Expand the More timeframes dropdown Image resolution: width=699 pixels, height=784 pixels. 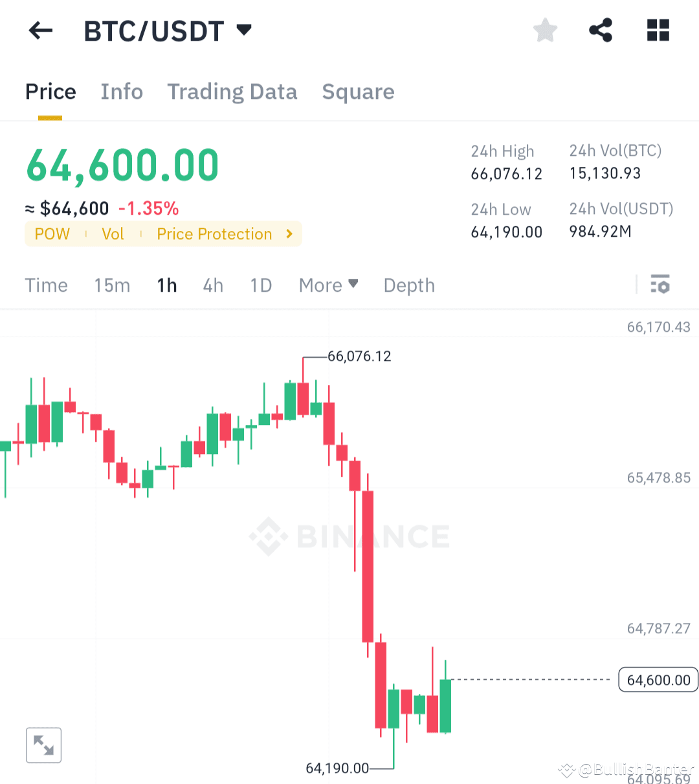pyautogui.click(x=328, y=285)
